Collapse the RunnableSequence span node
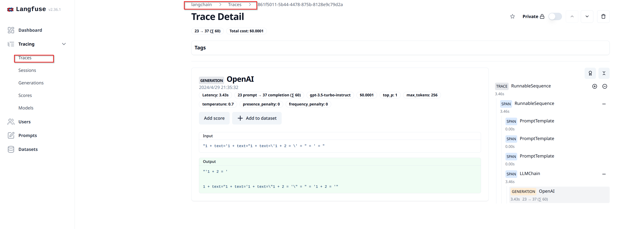The height and width of the screenshot is (229, 644). coord(604,104)
